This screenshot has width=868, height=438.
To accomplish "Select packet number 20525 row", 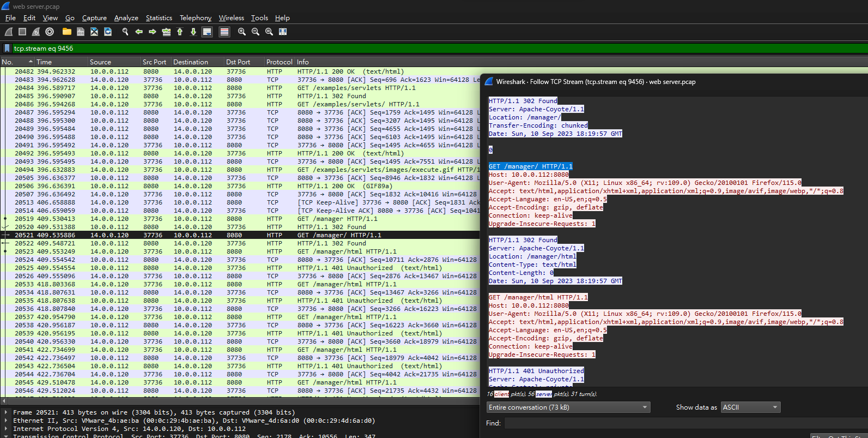I will 240,268.
